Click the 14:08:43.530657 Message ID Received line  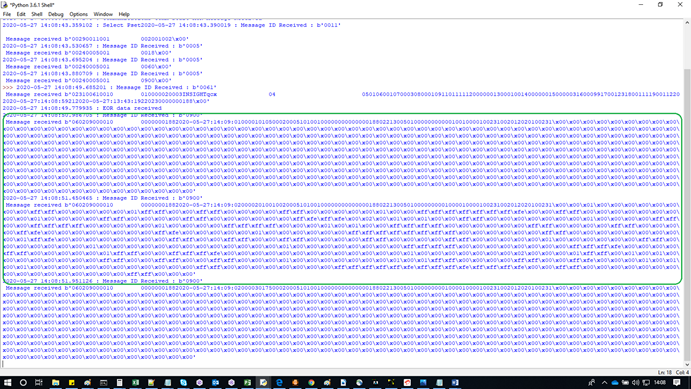pyautogui.click(x=103, y=46)
